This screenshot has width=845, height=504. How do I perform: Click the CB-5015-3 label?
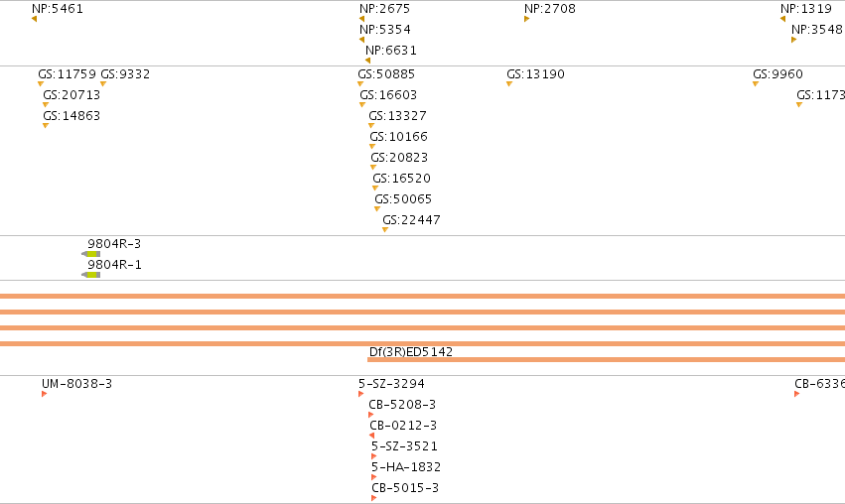tap(405, 488)
